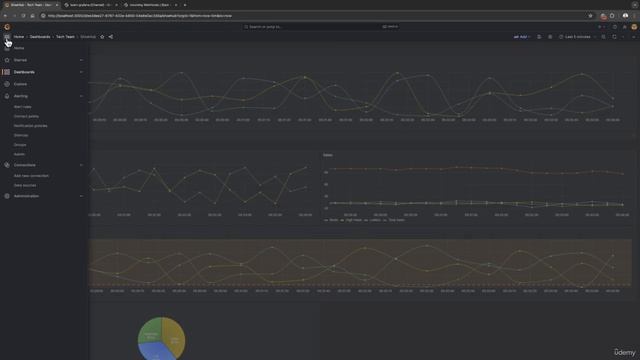Click Tech Team in the breadcrumb

(65, 37)
